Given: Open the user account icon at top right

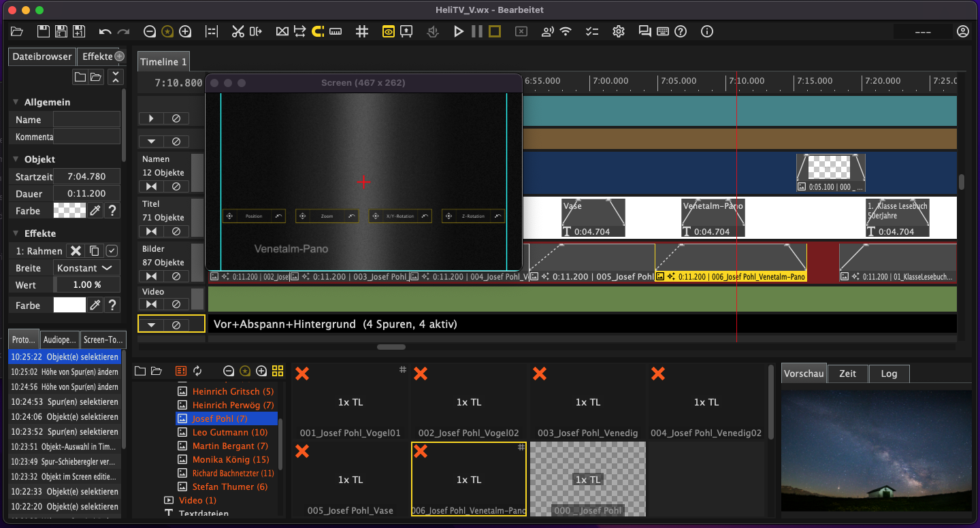Looking at the screenshot, I should click(963, 31).
